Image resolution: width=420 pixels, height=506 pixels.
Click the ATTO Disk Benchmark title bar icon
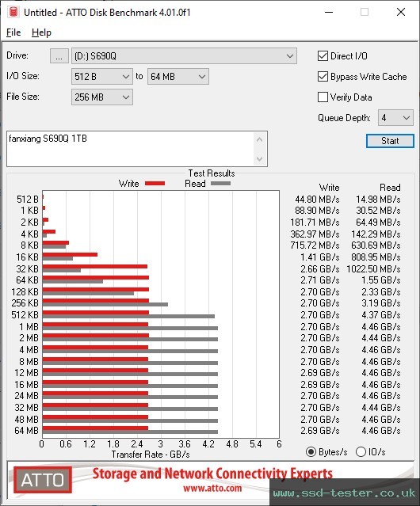(x=13, y=12)
